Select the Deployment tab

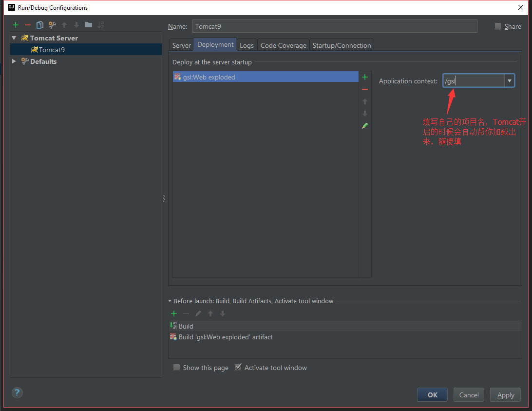215,44
